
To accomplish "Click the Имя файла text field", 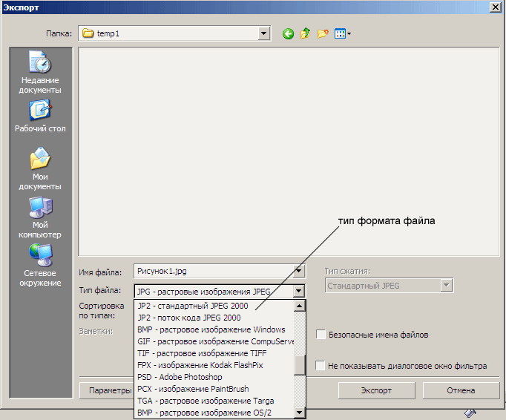I will (214, 271).
